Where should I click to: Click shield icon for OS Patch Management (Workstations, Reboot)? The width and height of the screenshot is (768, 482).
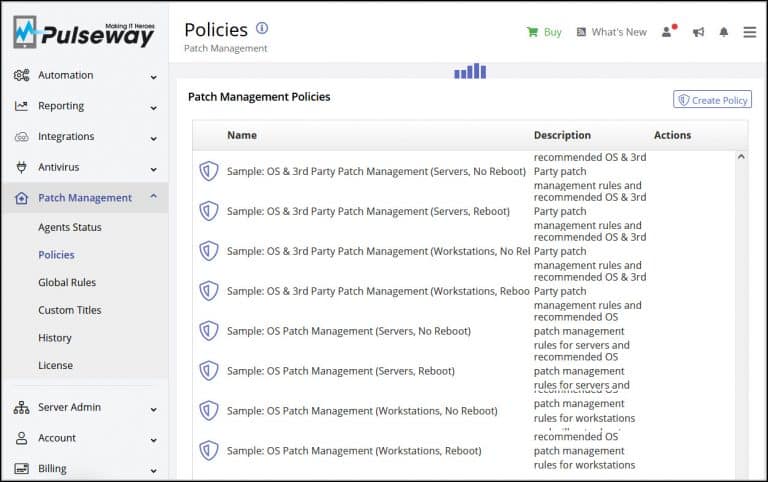pos(209,451)
